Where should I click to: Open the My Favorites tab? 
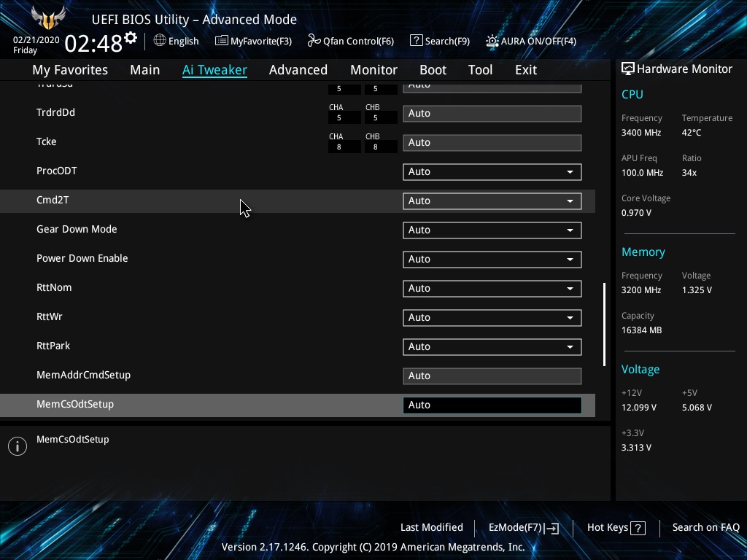[70, 69]
